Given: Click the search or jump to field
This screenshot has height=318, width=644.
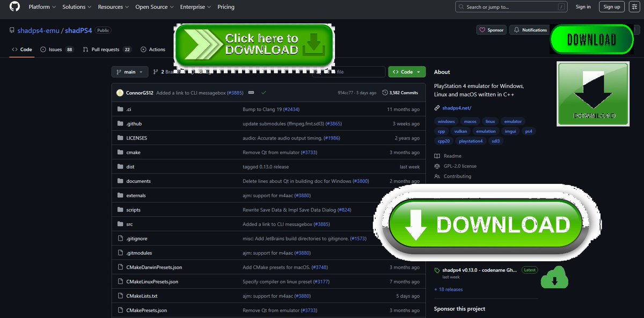Looking at the screenshot, I should [511, 7].
